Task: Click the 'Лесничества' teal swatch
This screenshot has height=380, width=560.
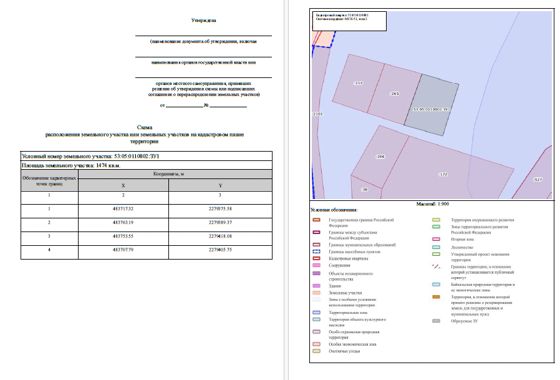Action: coord(436,247)
